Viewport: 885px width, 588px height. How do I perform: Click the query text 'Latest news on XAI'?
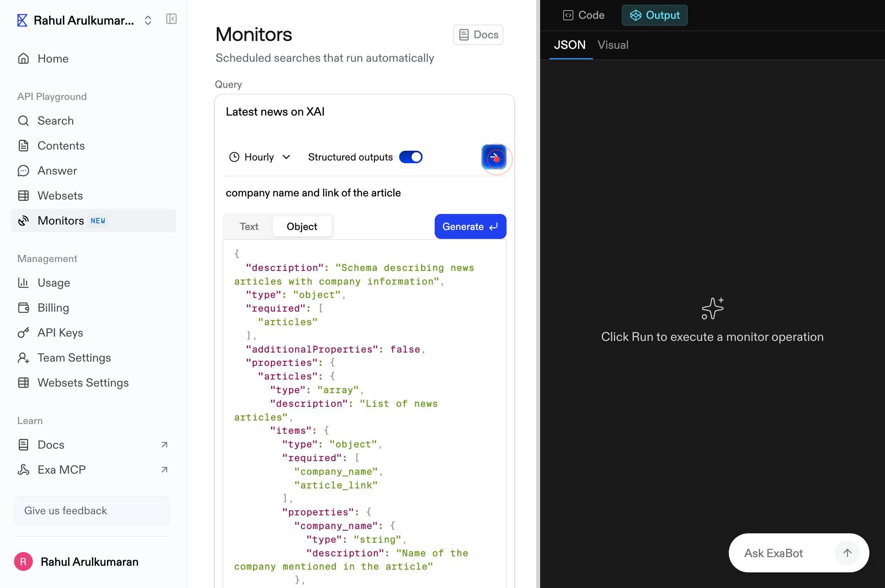tap(275, 112)
